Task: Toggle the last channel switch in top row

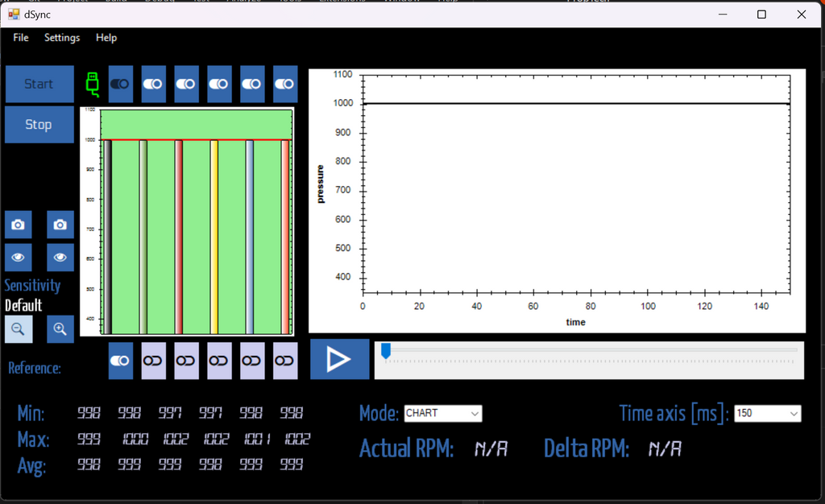Action: (x=285, y=84)
